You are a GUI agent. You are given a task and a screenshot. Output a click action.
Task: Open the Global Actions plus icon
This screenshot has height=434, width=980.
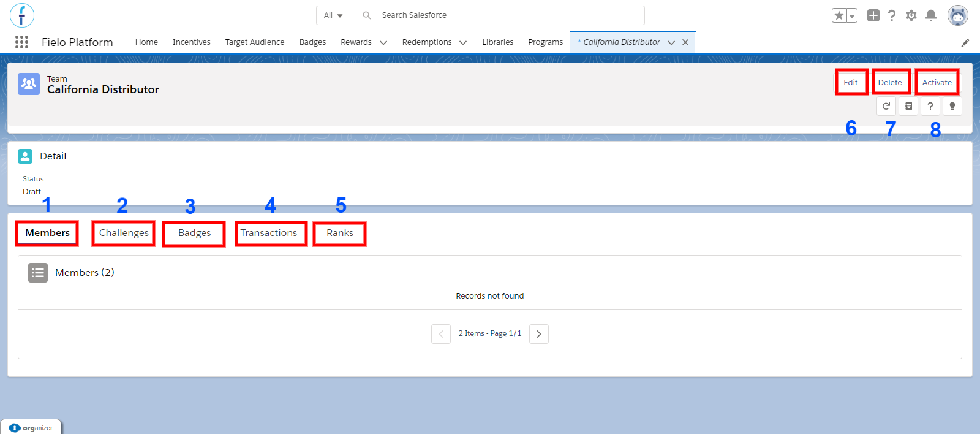873,15
